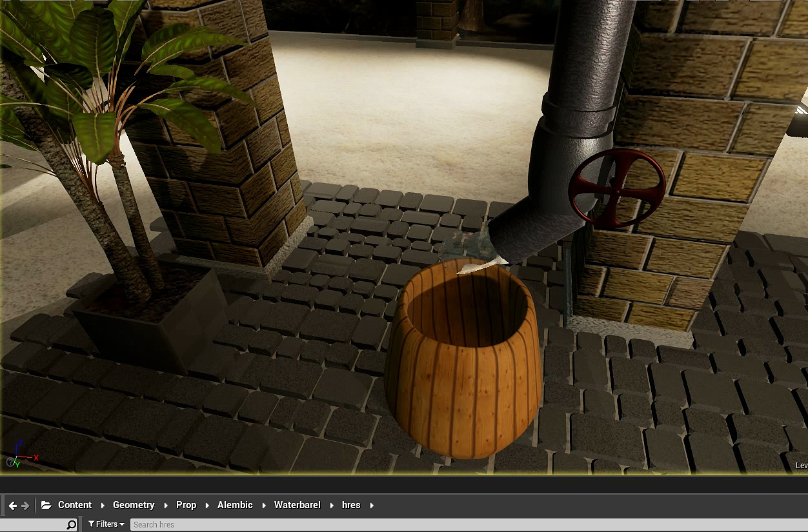The height and width of the screenshot is (532, 808).
Task: Expand the arrow after Geometry breadcrumb
Action: click(x=166, y=506)
